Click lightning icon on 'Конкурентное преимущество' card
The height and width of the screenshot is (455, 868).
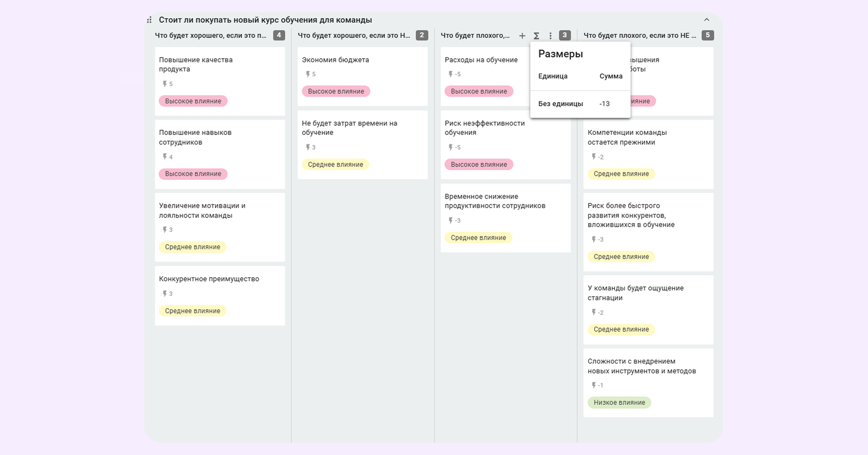(165, 294)
